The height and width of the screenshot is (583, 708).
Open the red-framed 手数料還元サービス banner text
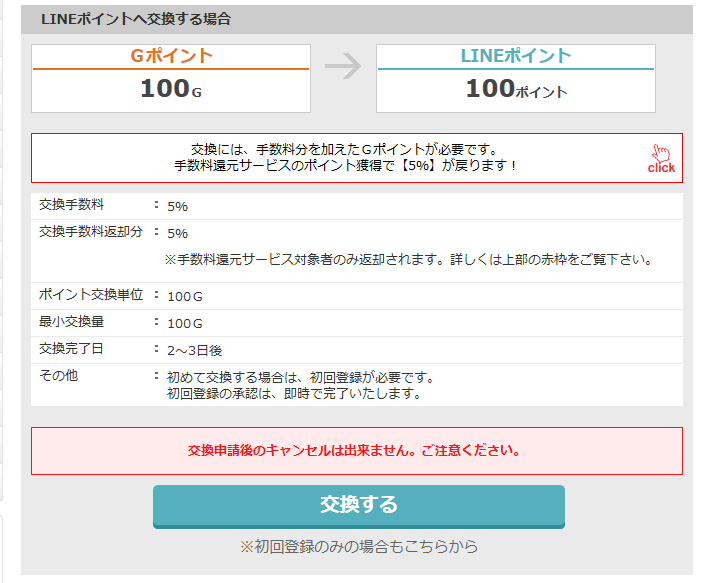point(345,158)
